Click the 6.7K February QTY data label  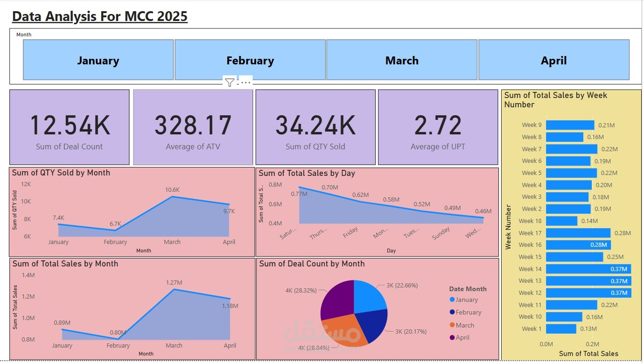click(115, 223)
